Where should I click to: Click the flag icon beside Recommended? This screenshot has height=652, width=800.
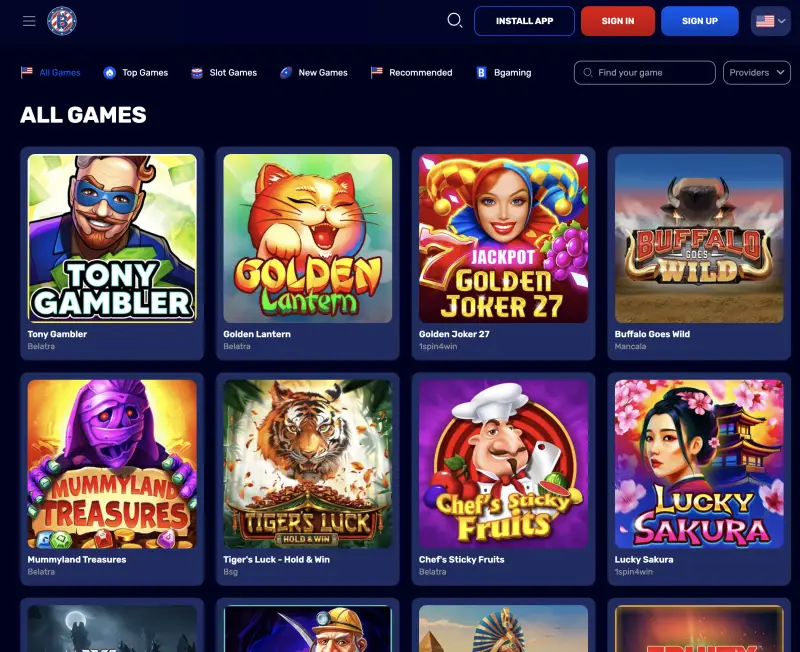coord(377,72)
